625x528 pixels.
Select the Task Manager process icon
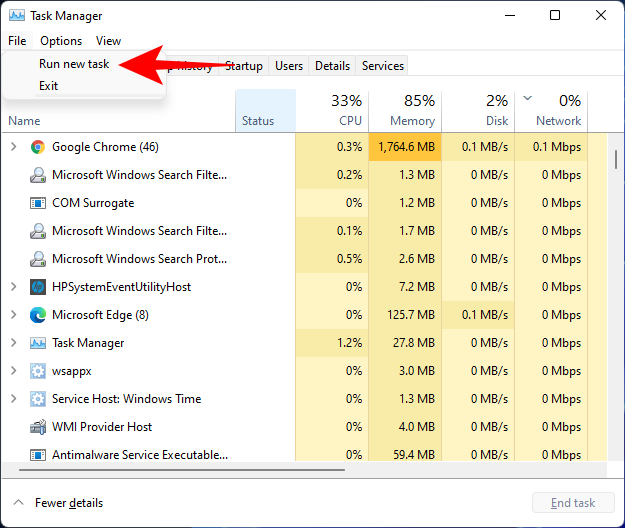(38, 343)
